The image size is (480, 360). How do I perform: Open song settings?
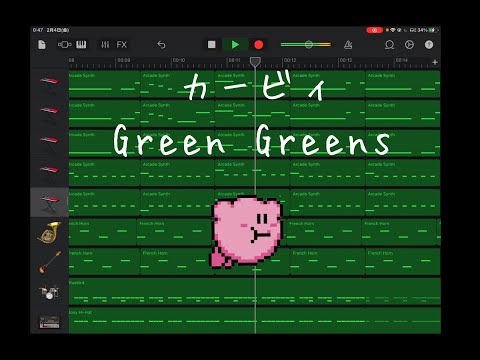pyautogui.click(x=409, y=45)
